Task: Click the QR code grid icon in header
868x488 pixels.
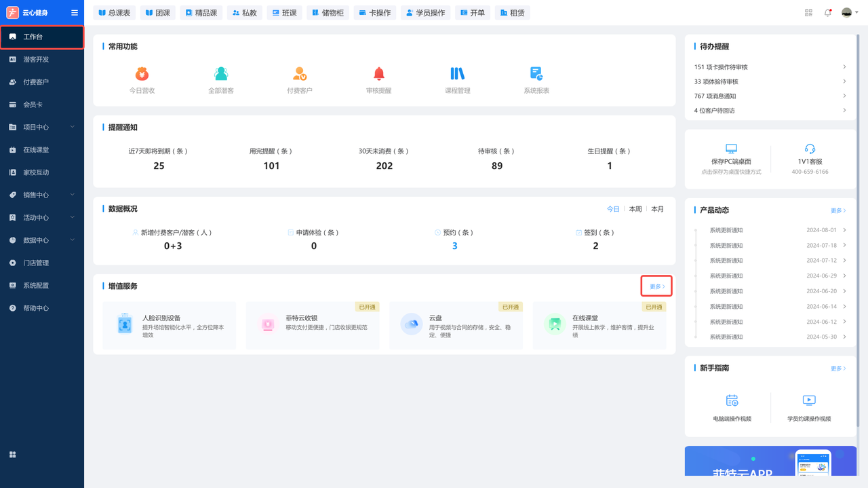Action: (808, 13)
